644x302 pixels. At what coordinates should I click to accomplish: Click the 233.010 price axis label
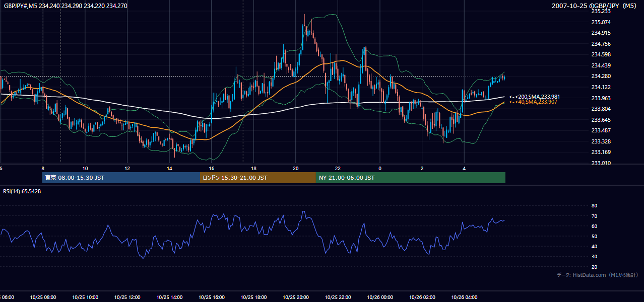[x=601, y=163]
